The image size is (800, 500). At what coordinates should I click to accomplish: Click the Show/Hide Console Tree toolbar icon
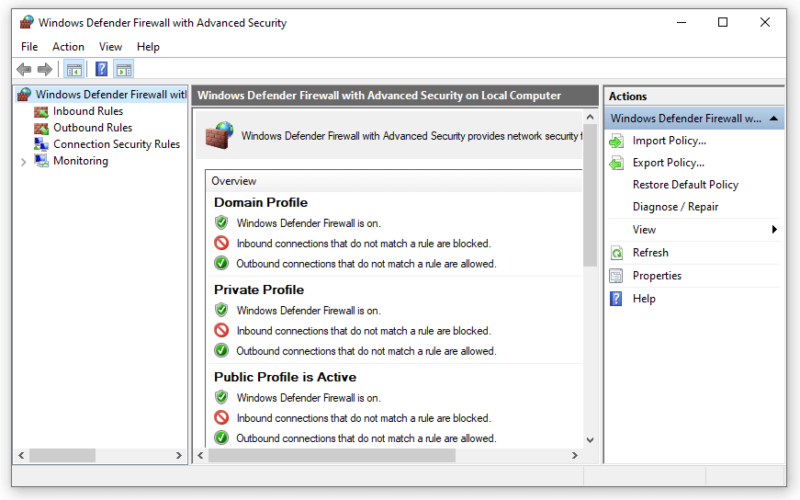(74, 69)
